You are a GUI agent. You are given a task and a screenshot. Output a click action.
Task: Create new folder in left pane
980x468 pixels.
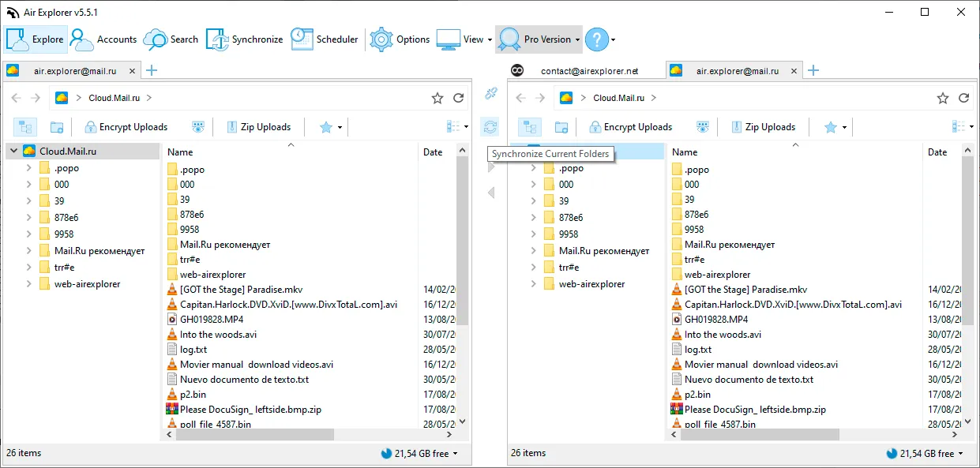pyautogui.click(x=56, y=127)
